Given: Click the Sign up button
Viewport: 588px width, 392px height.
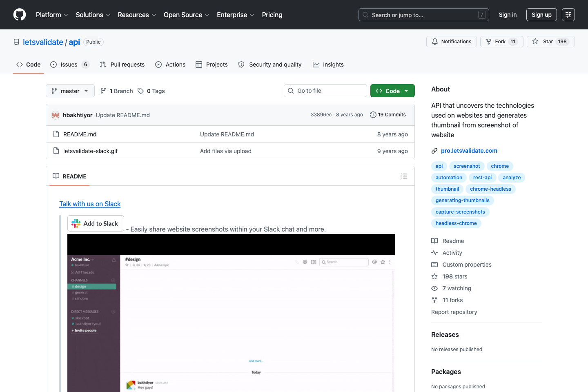Looking at the screenshot, I should tap(541, 15).
